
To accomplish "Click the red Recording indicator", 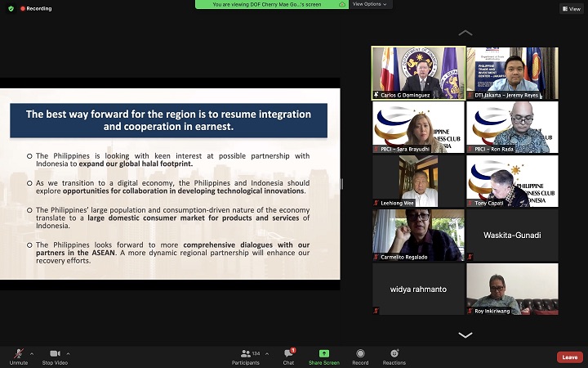I will [x=36, y=8].
